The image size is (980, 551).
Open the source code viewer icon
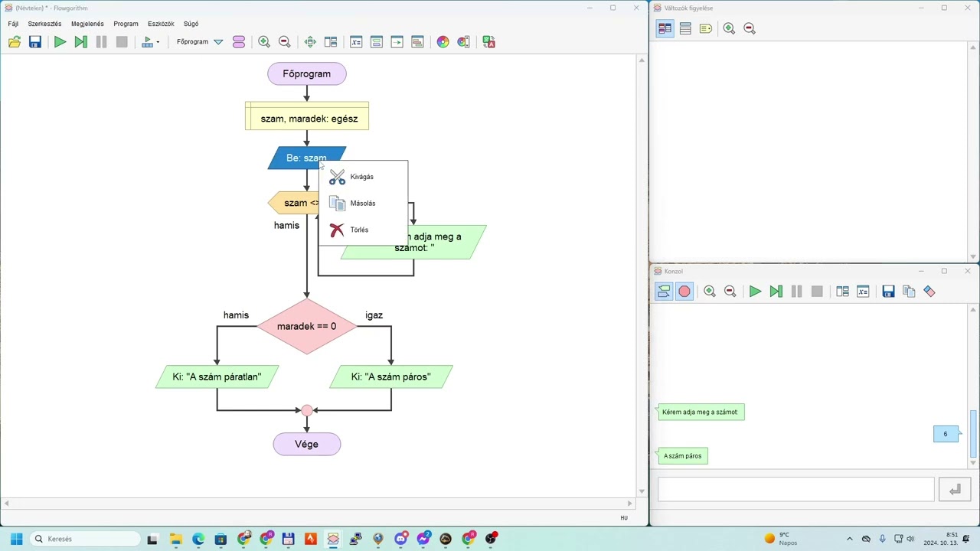click(x=397, y=42)
